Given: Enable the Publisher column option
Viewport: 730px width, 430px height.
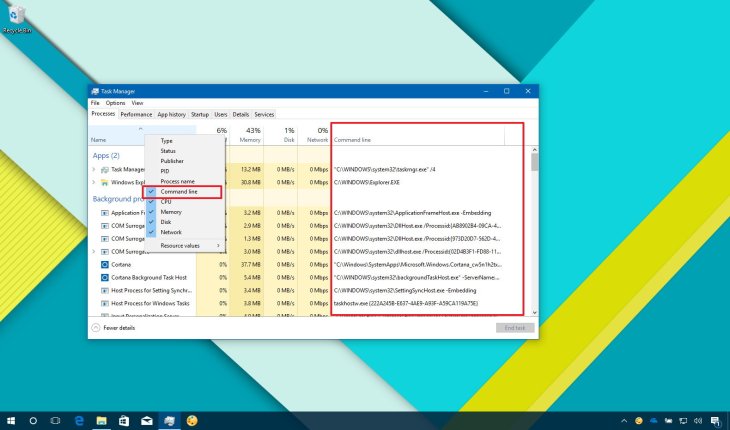Looking at the screenshot, I should pyautogui.click(x=185, y=161).
